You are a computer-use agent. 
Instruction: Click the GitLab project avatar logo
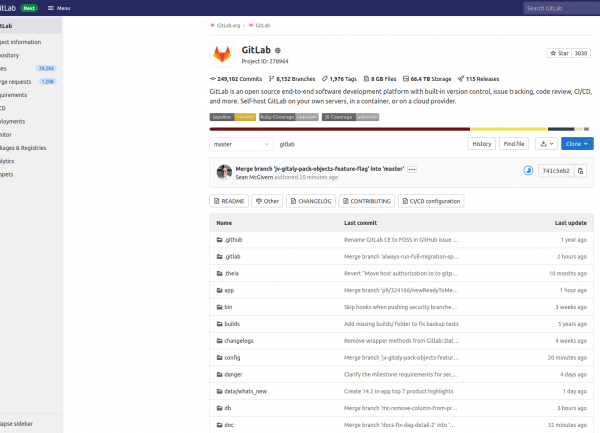pyautogui.click(x=222, y=54)
